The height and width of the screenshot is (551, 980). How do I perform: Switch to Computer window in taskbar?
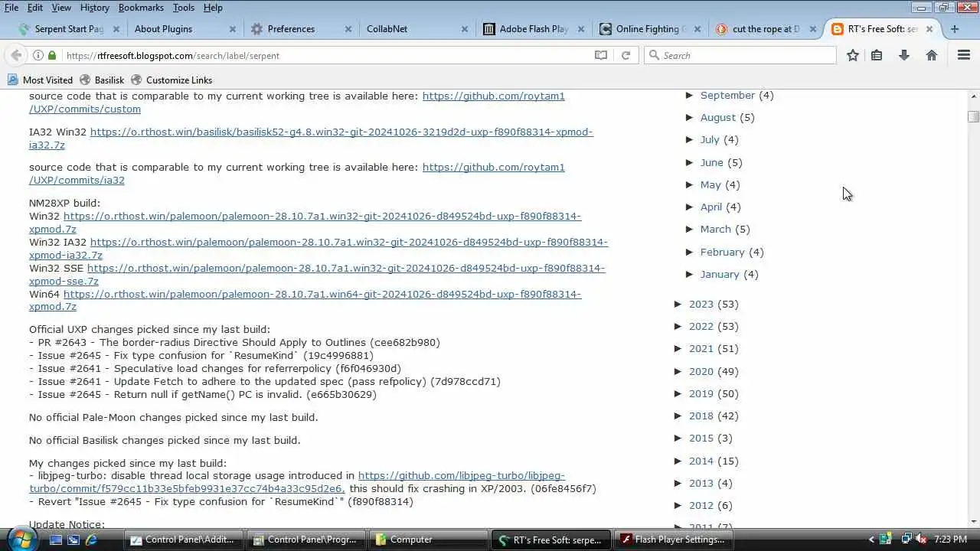[429, 540]
